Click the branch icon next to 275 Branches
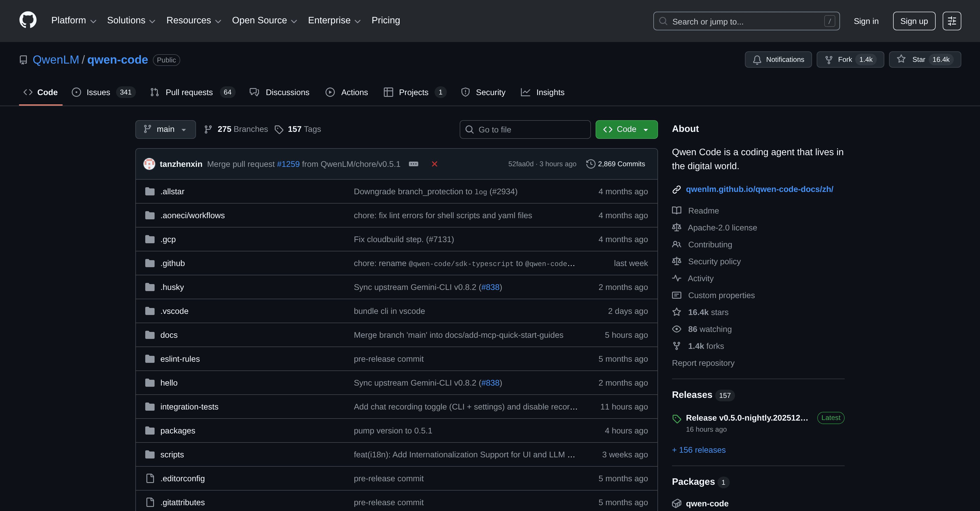Screen dimensions: 980x511 [x=208, y=129]
